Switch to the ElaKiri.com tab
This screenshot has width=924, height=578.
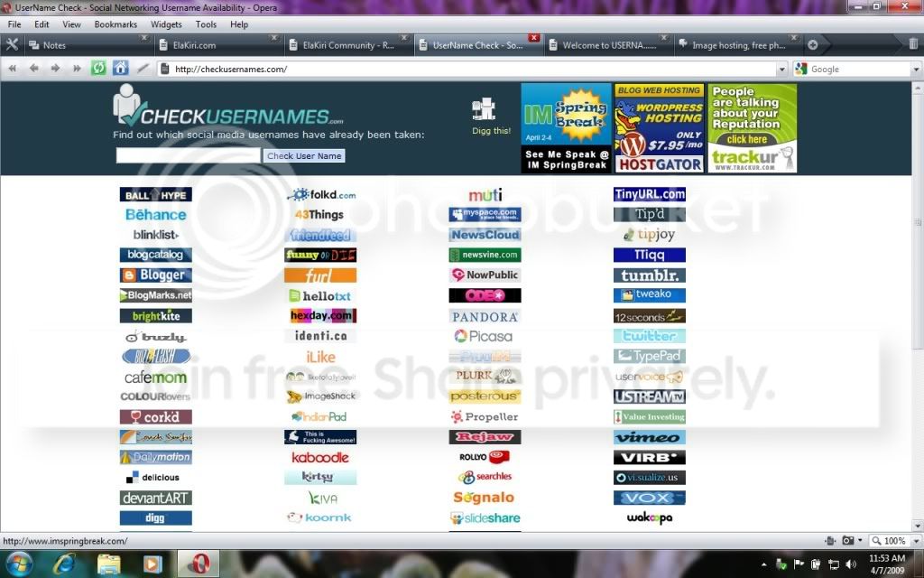(218, 45)
